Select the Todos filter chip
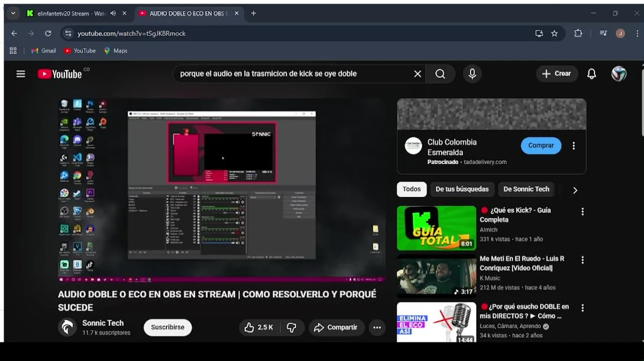Viewport: 644px width, 361px height. tap(411, 189)
